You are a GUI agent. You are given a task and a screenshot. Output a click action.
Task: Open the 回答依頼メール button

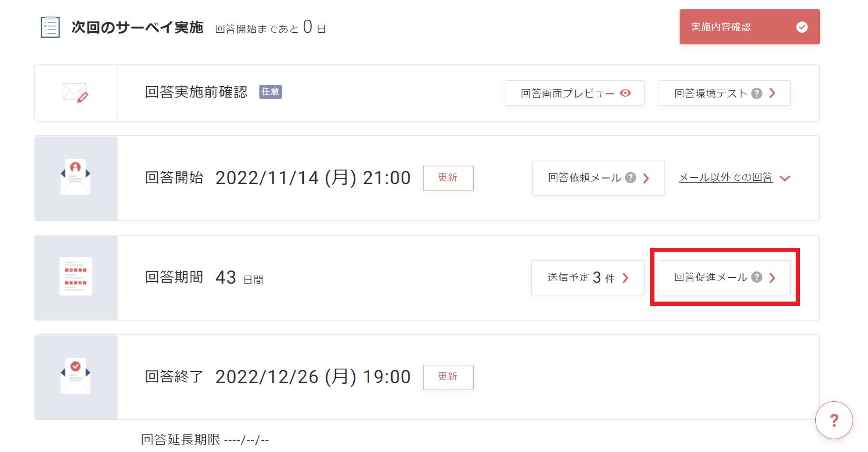598,178
